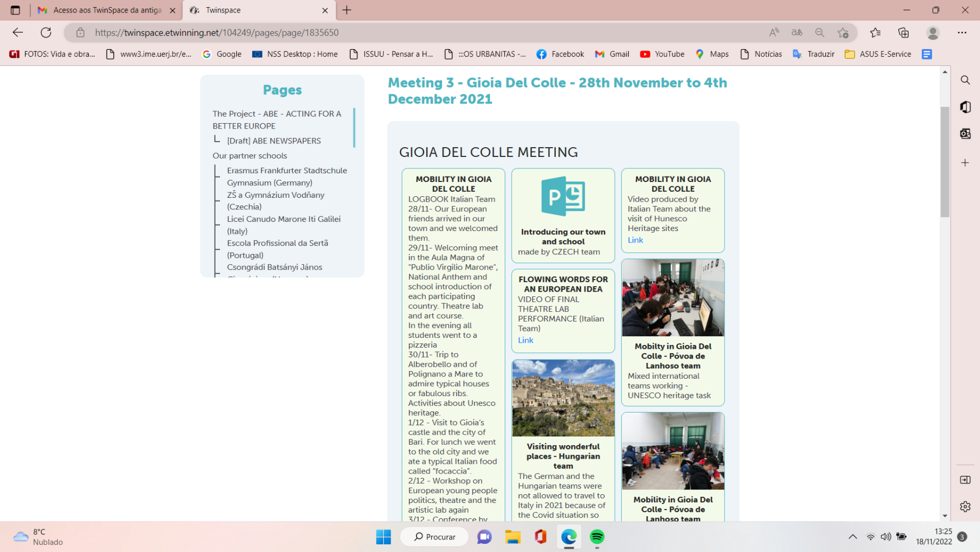The width and height of the screenshot is (980, 552).
Task: Open the YouTube bookmark
Action: click(662, 54)
